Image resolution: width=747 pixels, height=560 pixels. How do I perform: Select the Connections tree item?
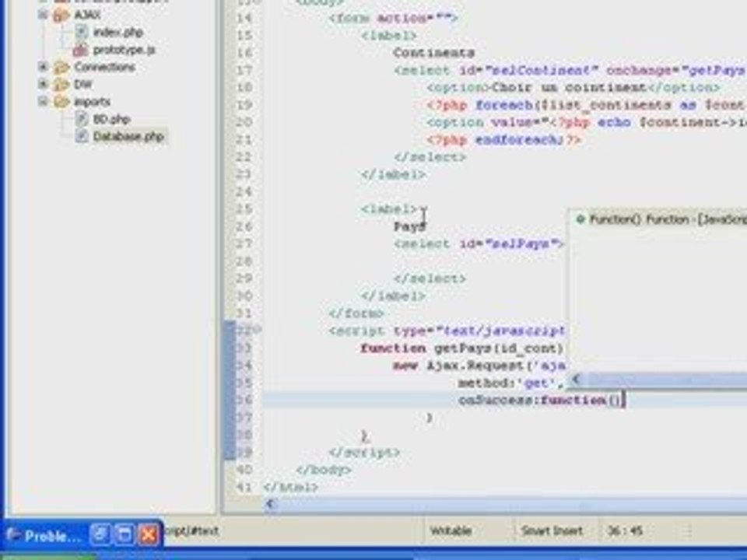coord(105,67)
